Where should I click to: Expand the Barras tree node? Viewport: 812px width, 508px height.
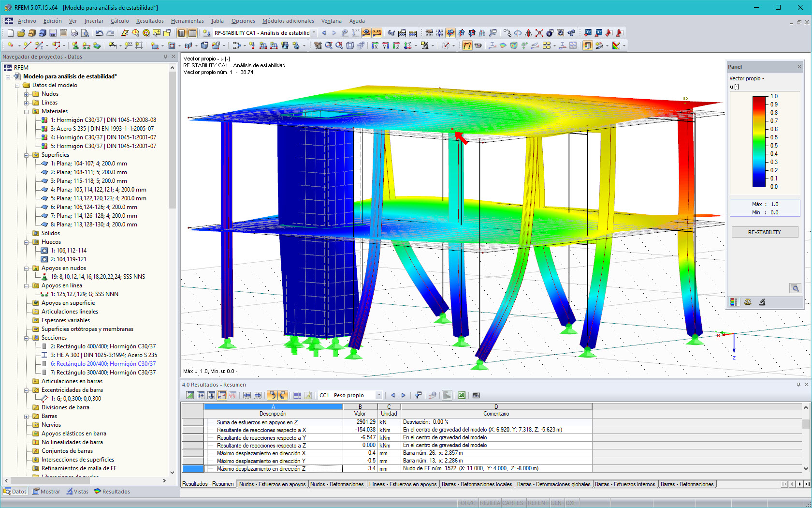click(x=27, y=416)
